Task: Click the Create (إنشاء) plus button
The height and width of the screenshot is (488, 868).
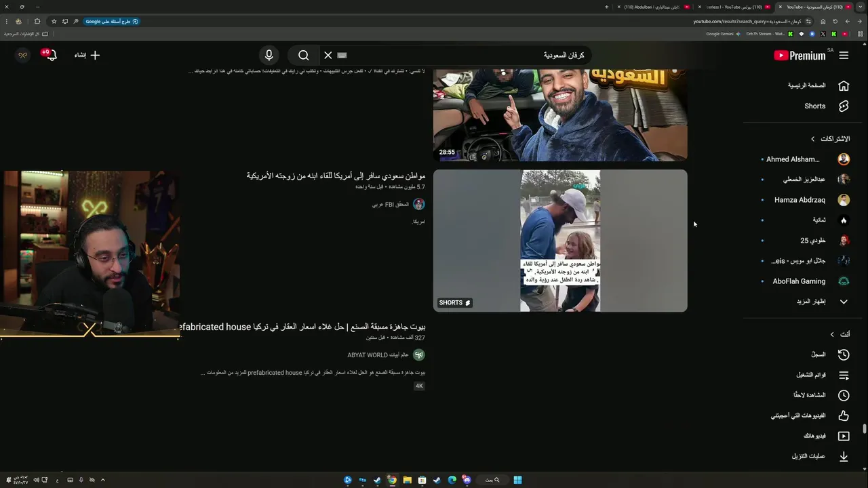Action: [x=87, y=56]
